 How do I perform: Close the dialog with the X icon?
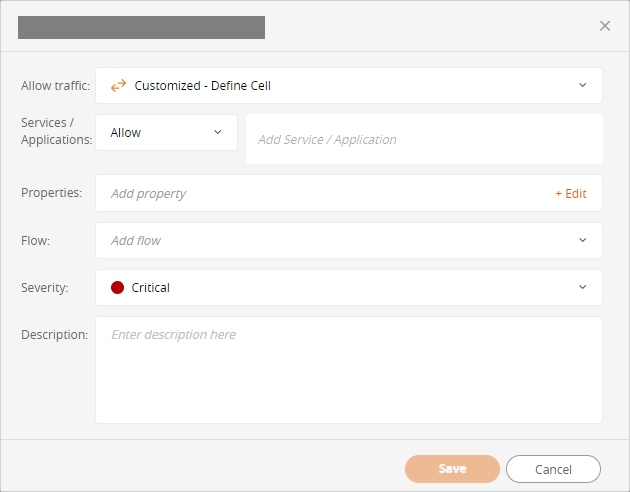pyautogui.click(x=605, y=26)
